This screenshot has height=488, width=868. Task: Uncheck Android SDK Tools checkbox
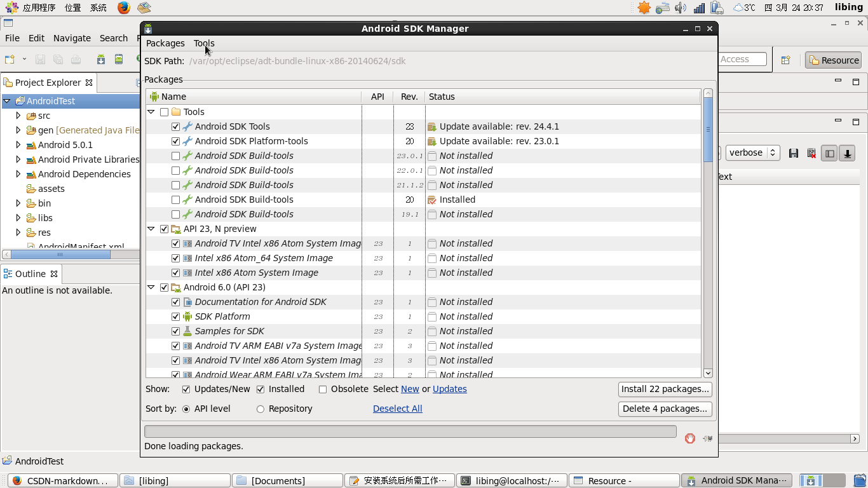[176, 126]
